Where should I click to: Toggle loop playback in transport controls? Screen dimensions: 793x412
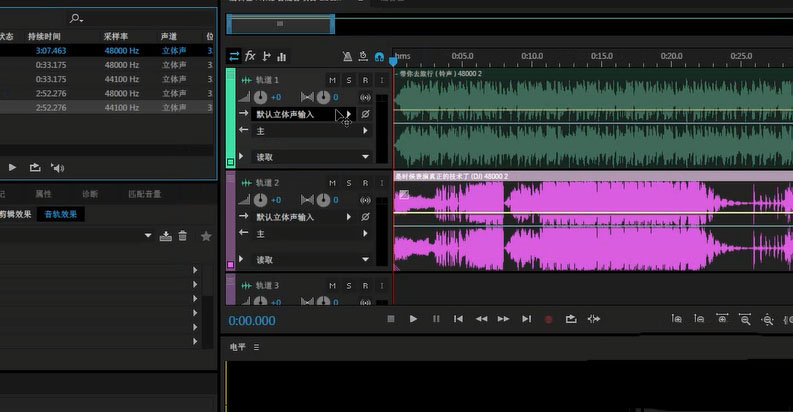[x=571, y=319]
